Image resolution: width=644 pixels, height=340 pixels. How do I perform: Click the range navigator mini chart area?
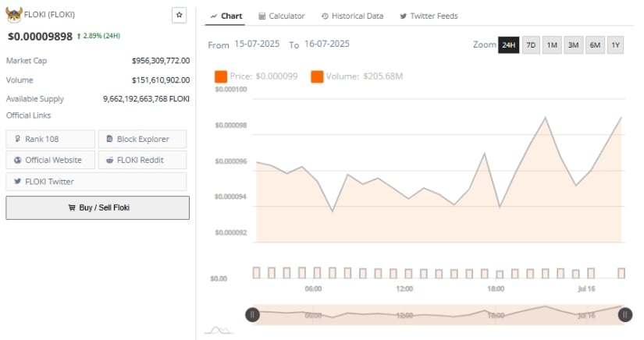[x=439, y=314]
